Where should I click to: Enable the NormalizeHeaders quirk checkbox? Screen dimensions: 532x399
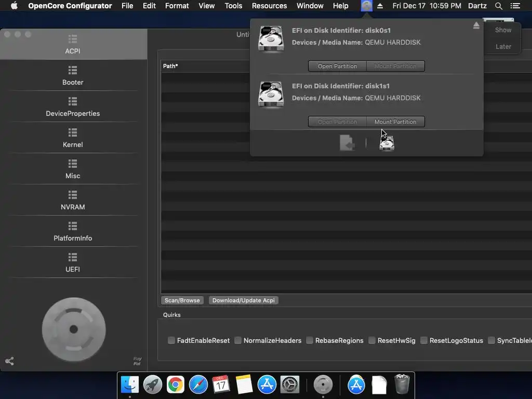[x=238, y=340]
